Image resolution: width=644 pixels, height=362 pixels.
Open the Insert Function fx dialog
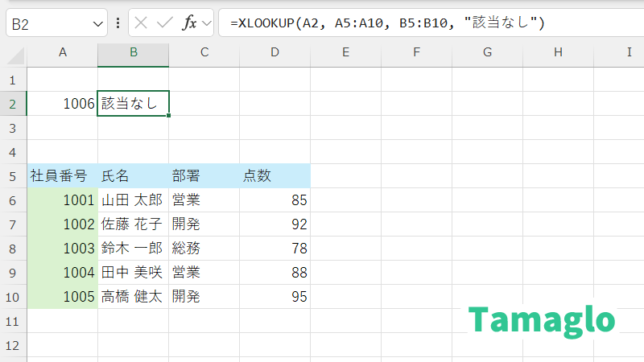(190, 23)
